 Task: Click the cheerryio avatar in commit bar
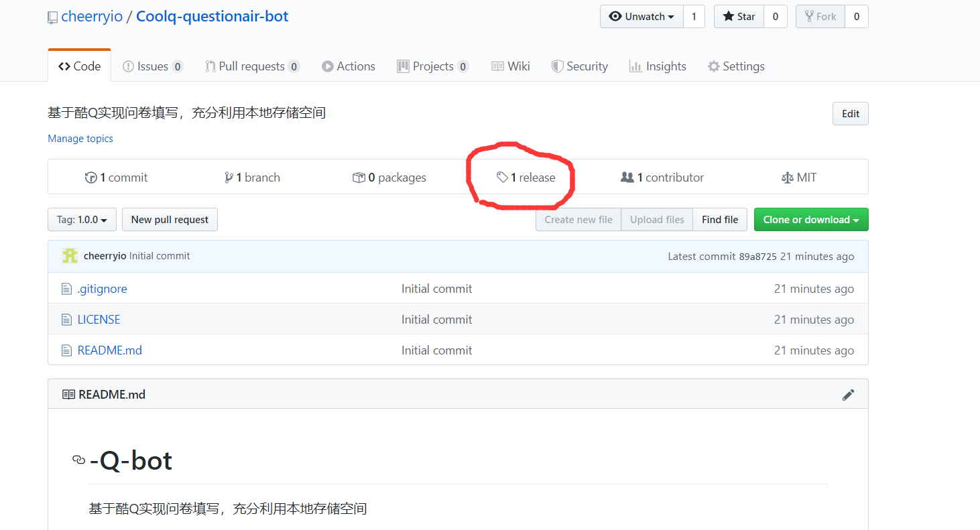[x=70, y=256]
